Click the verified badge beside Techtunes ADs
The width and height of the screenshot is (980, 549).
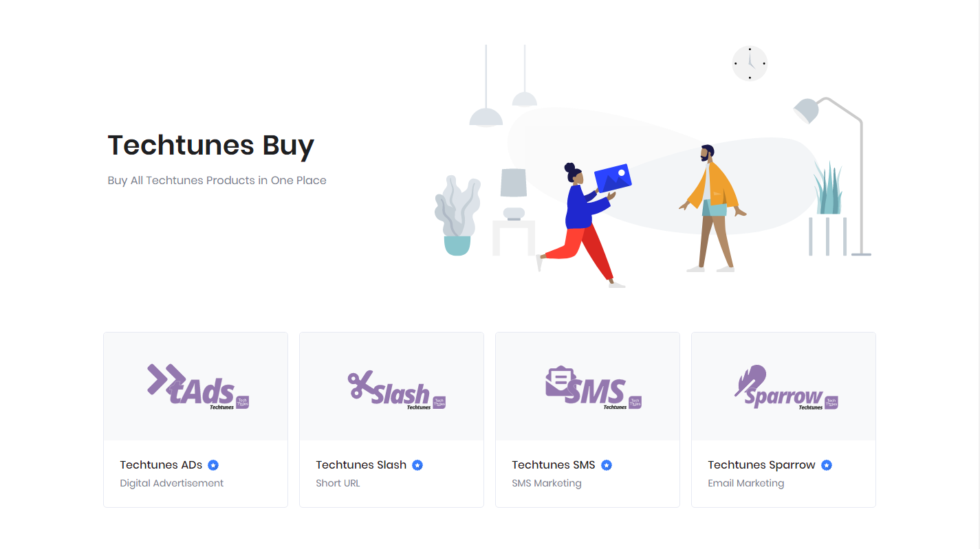(x=213, y=465)
